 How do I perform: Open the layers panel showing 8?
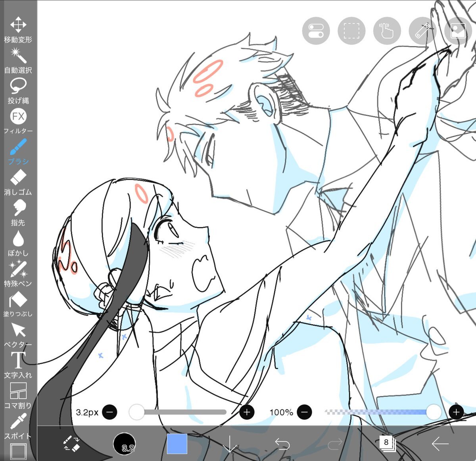pyautogui.click(x=386, y=443)
